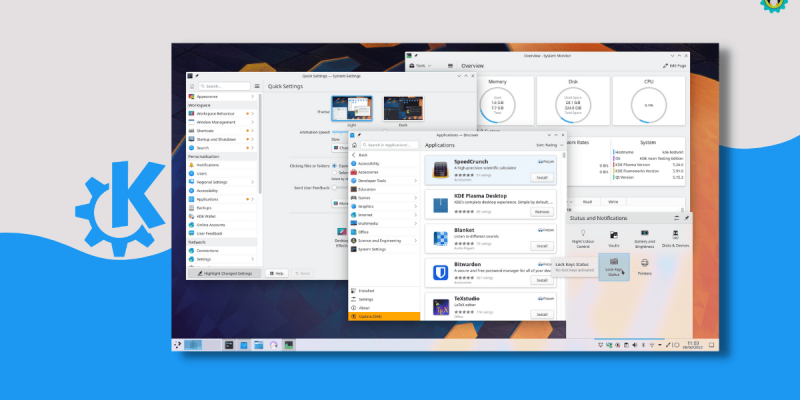Remove KDE Plasma Desktop
This screenshot has width=800, height=400.
pos(542,212)
